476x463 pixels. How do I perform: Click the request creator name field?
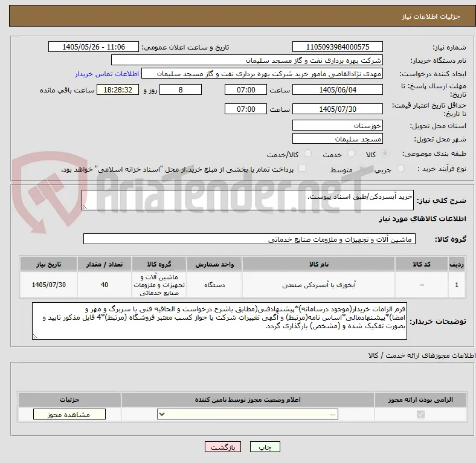tap(262, 74)
